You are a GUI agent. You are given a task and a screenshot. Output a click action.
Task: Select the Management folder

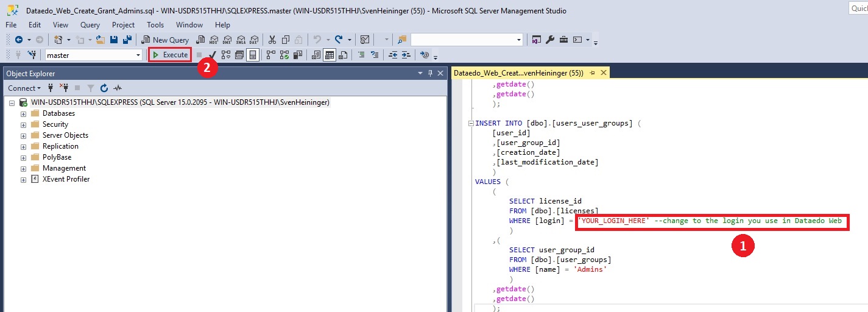point(64,168)
